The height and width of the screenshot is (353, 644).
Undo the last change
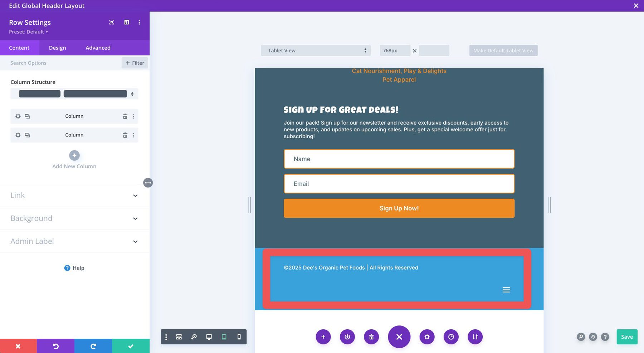pyautogui.click(x=55, y=345)
